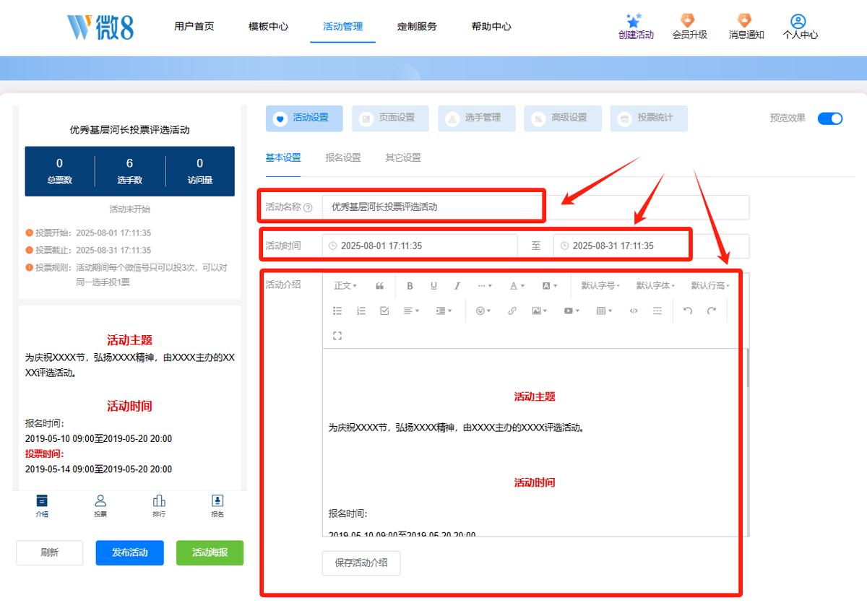Open the insert image dropdown
This screenshot has width=867, height=616.
(539, 311)
